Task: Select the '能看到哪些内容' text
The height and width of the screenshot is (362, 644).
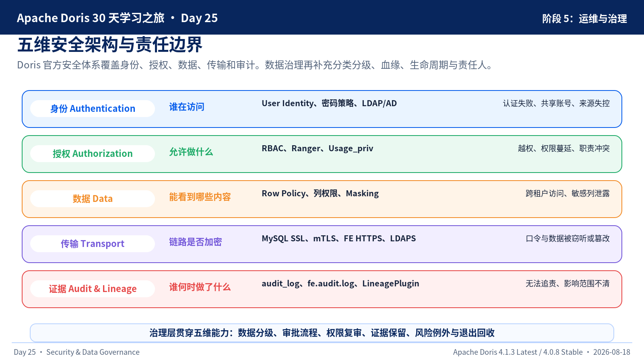Action: click(x=200, y=197)
